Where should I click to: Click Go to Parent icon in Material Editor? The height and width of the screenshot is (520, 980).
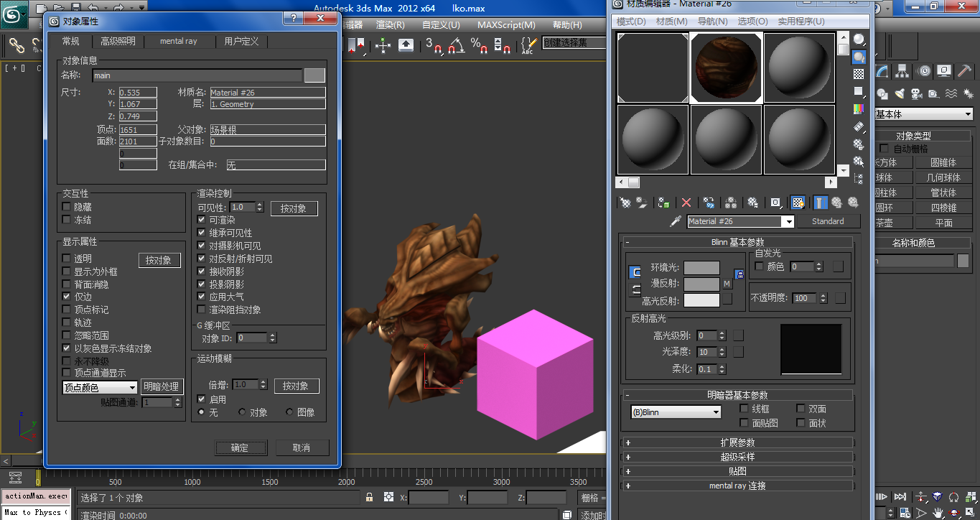click(837, 203)
